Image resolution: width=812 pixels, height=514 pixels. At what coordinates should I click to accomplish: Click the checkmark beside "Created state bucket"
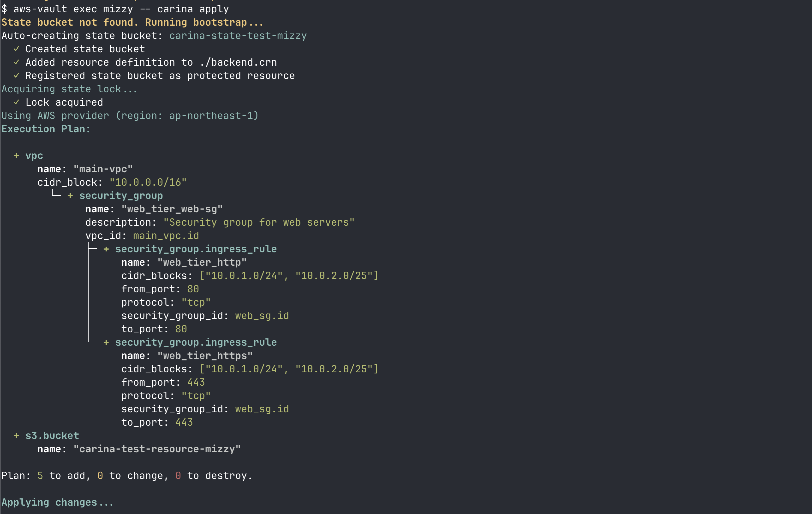point(16,49)
